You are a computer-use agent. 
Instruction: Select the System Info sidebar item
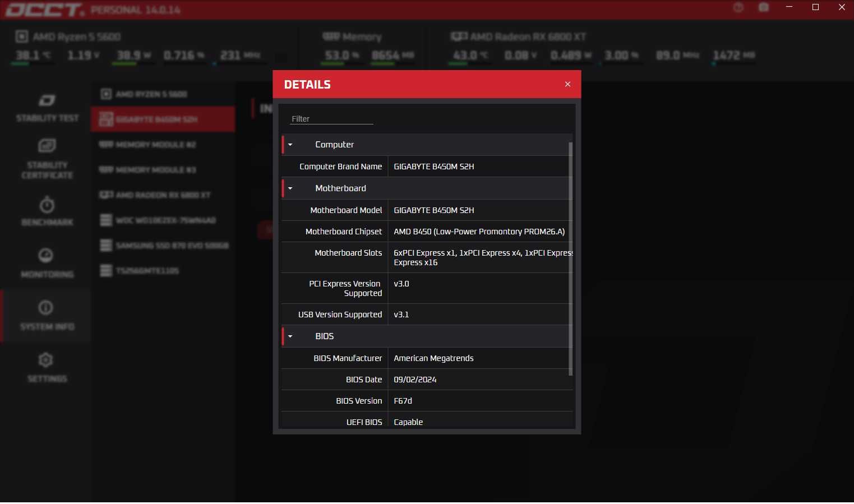47,316
